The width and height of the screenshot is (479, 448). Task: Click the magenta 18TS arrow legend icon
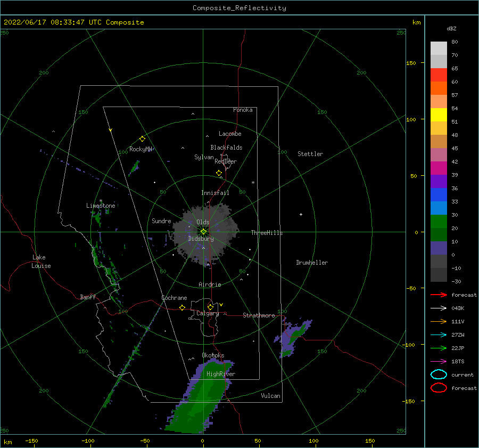point(439,362)
